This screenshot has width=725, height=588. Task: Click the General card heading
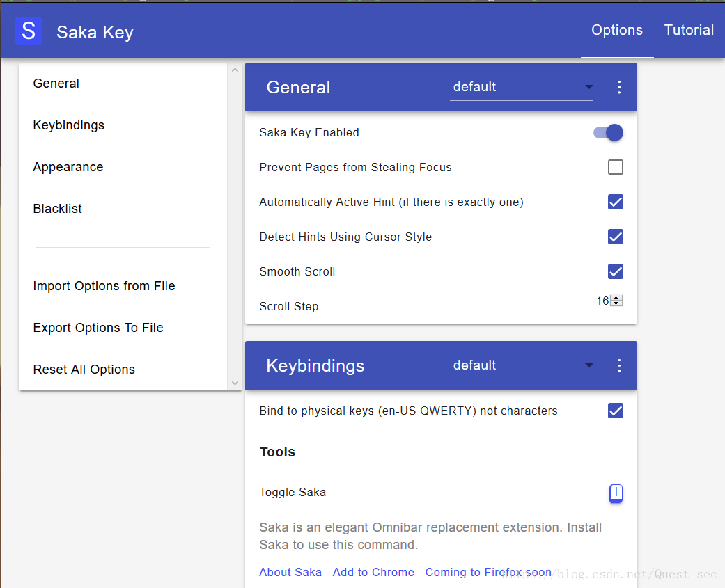click(x=298, y=87)
